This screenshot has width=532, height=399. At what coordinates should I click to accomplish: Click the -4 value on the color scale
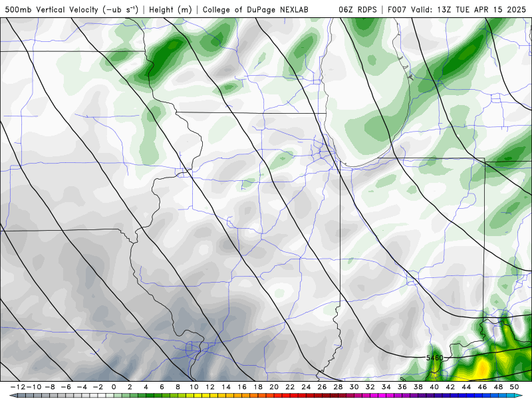tap(82, 387)
